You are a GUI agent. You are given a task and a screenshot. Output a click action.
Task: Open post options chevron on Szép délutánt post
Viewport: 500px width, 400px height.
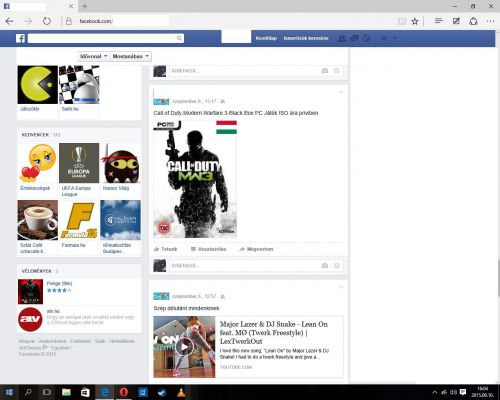click(341, 287)
